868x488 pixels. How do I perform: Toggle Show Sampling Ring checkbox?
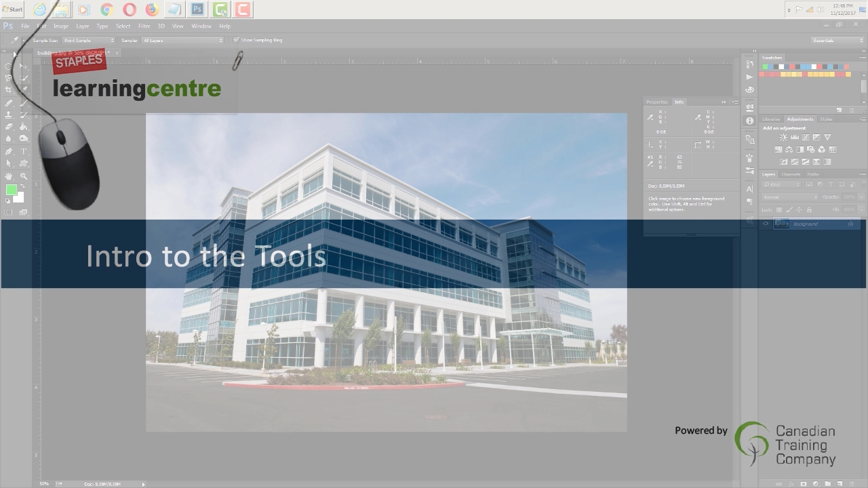click(236, 40)
